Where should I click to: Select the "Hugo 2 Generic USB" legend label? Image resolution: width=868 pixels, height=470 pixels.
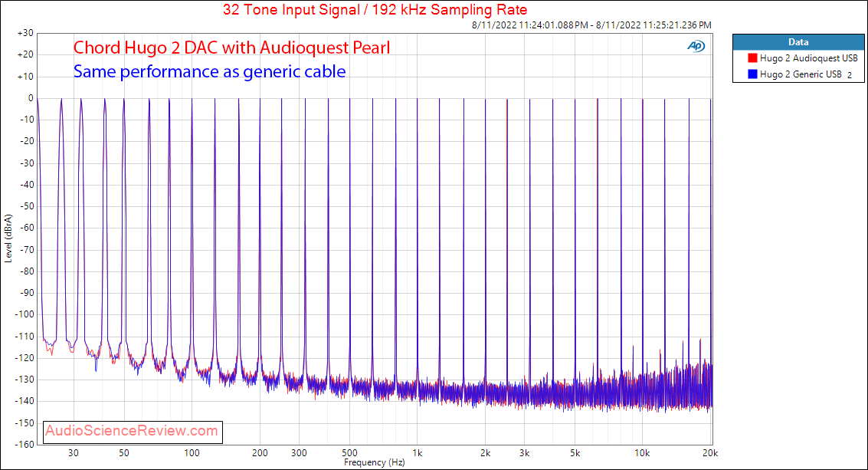click(x=801, y=74)
